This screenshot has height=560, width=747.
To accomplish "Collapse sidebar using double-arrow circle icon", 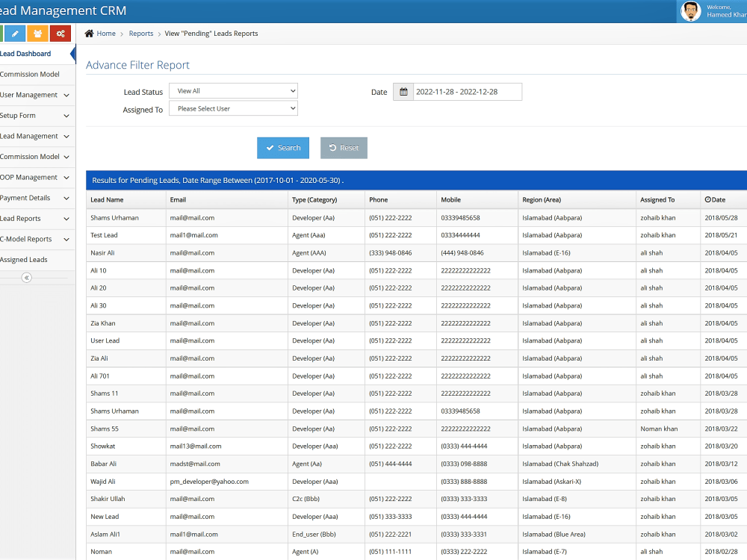I will click(x=27, y=278).
